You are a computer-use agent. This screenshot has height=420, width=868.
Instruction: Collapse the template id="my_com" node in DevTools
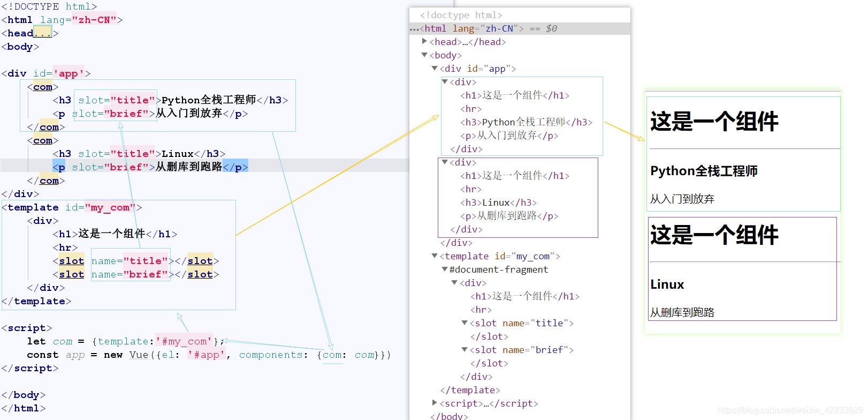pyautogui.click(x=435, y=256)
